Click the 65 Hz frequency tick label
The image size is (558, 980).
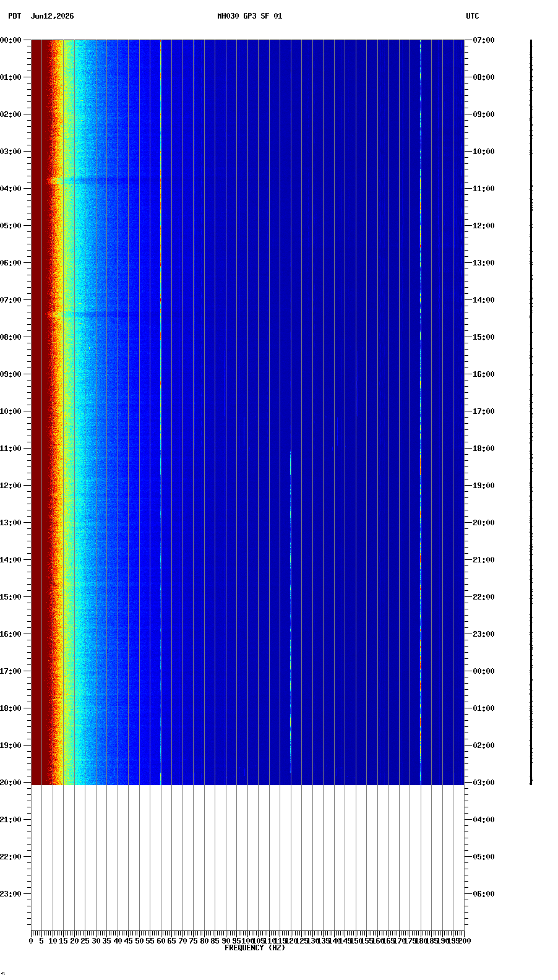click(171, 941)
